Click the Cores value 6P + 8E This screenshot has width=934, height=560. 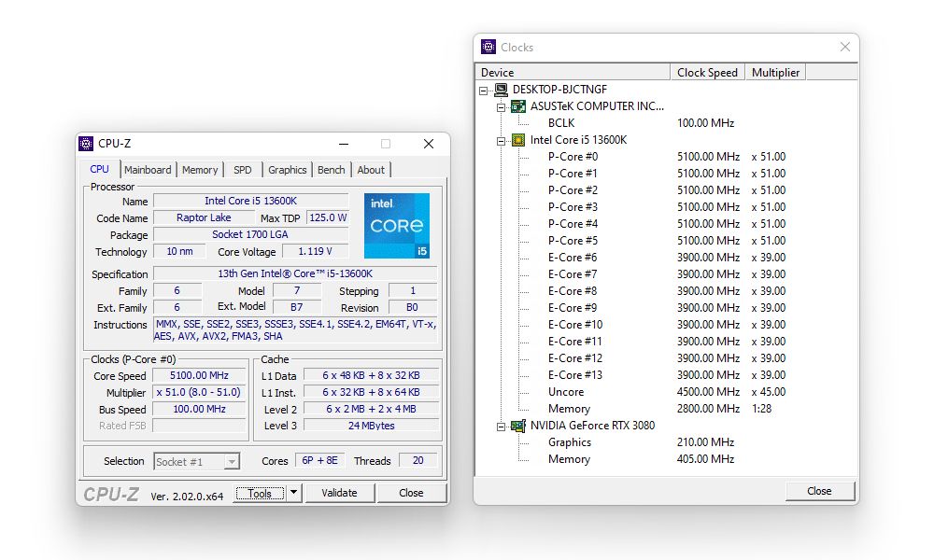click(319, 461)
